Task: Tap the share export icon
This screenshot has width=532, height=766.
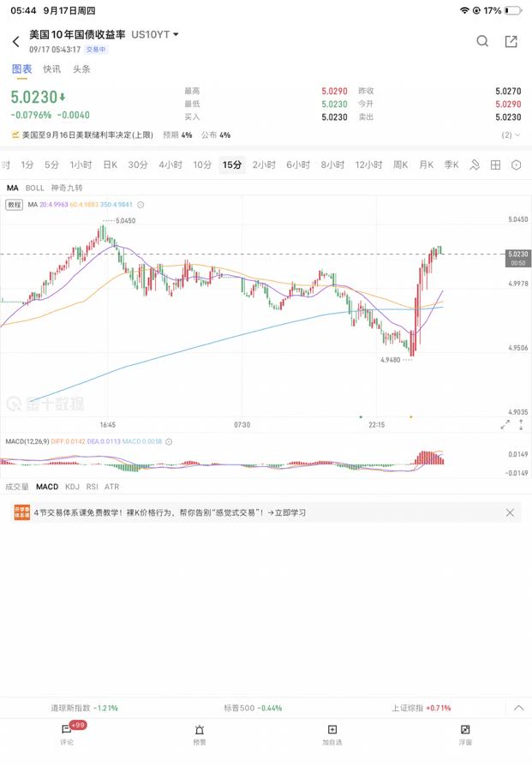Action: coord(511,41)
